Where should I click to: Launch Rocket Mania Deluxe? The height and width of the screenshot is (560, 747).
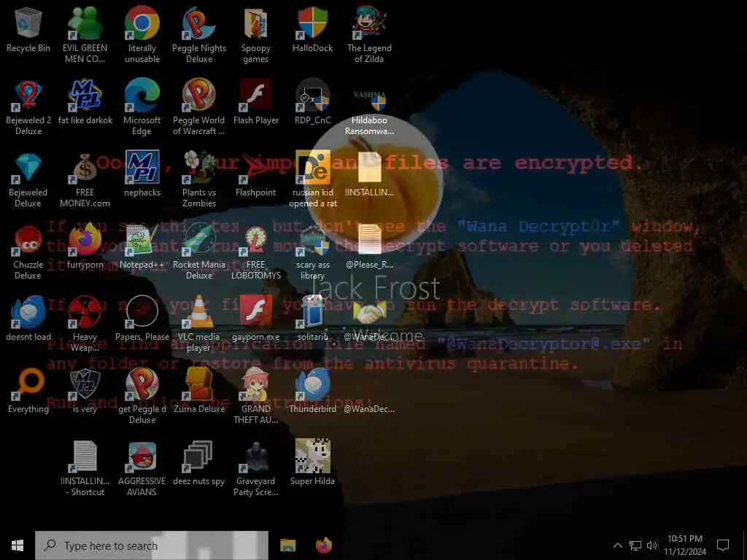(199, 252)
